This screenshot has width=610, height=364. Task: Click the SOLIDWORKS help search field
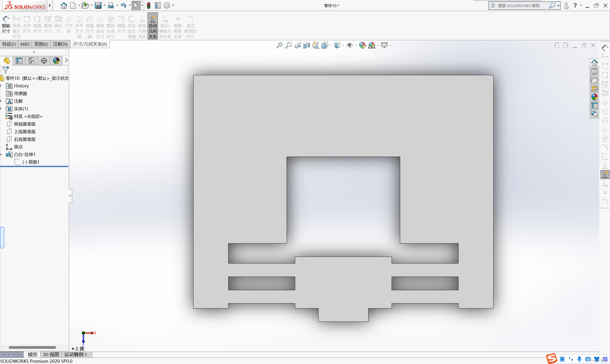[x=518, y=5]
